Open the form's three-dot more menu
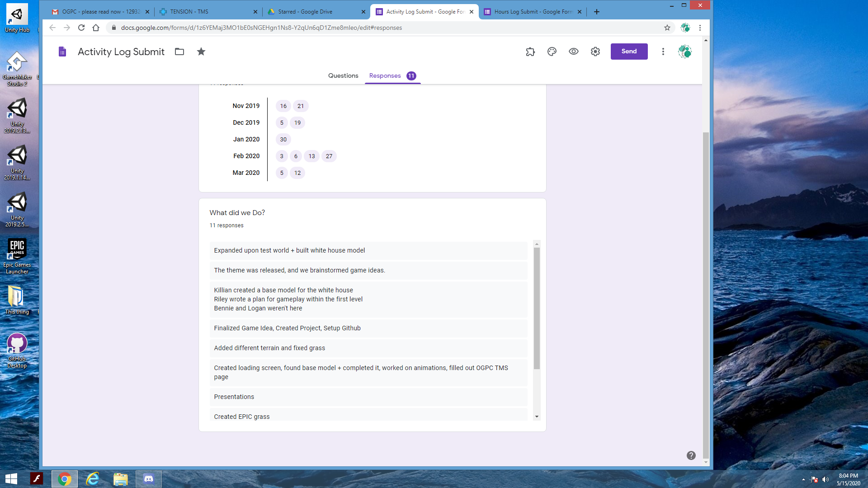Screen dimensions: 868x488 (663, 52)
